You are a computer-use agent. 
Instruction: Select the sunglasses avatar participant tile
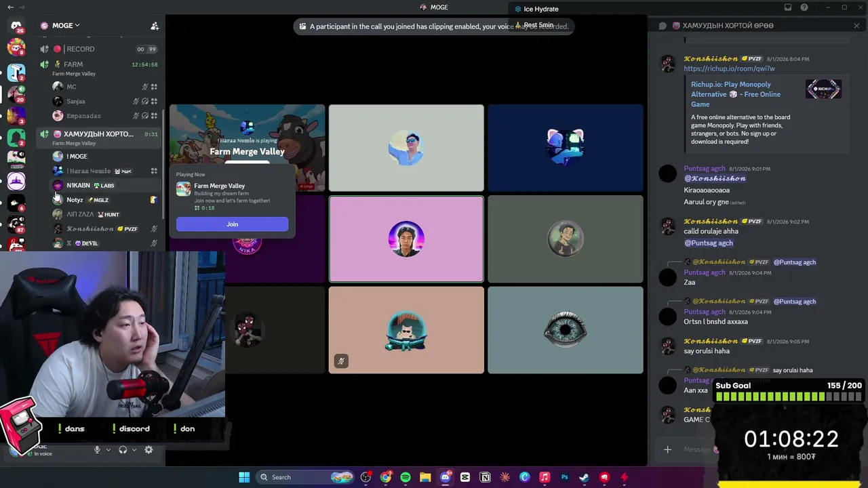(406, 148)
